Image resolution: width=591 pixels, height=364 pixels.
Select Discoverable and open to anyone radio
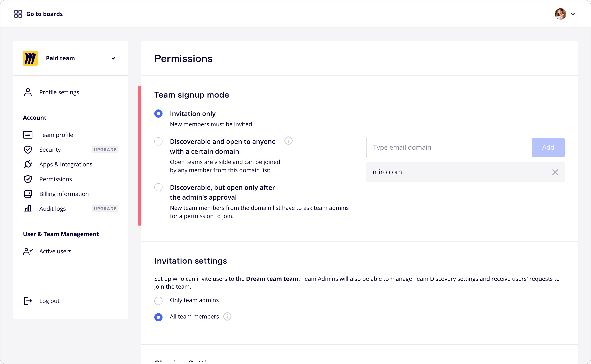coord(158,142)
